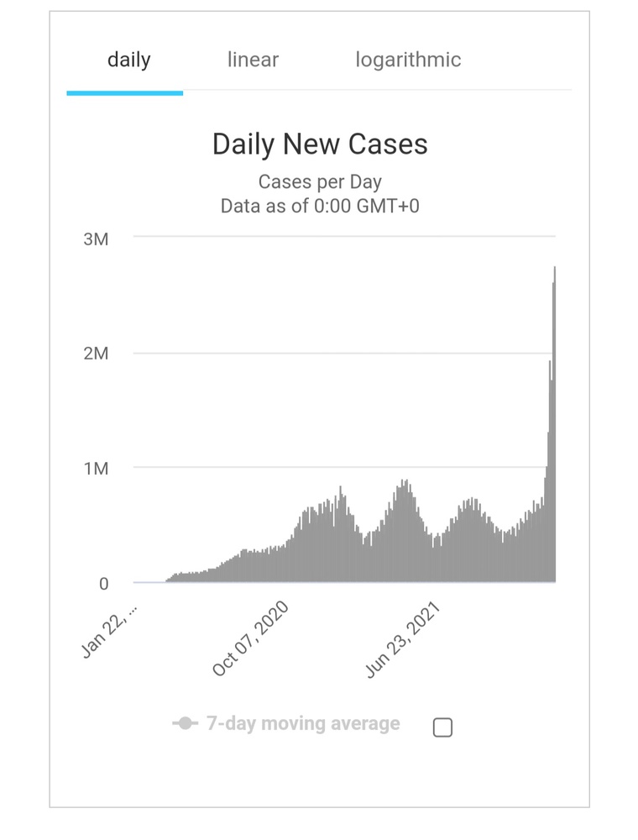Click the Data as of 0:00 GMT+0 subtitle
The width and height of the screenshot is (638, 840).
click(x=321, y=206)
